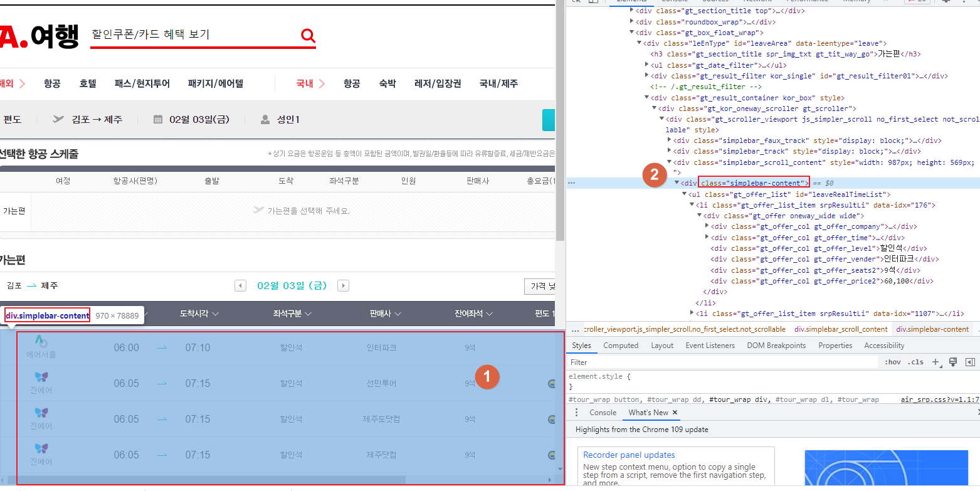Click the breadcrumb ellipsis in DevTools
Screen dimensions: 980x491
[575, 329]
